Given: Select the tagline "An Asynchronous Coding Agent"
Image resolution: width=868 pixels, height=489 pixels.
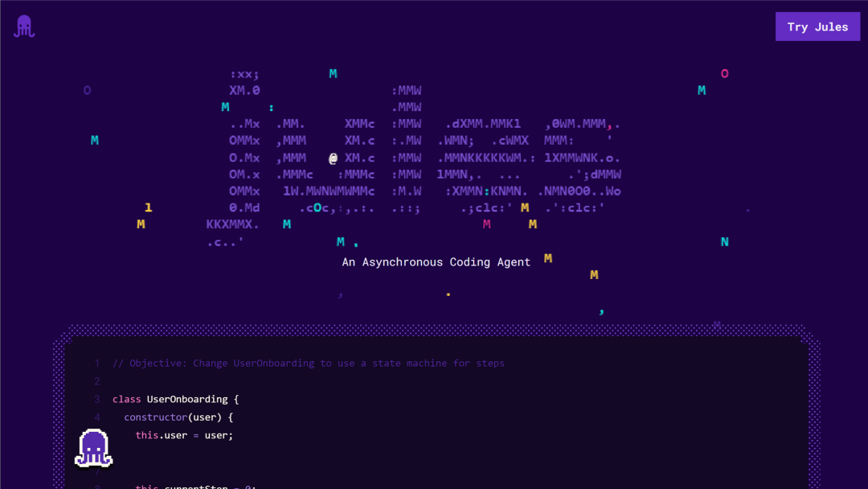Looking at the screenshot, I should click(436, 262).
